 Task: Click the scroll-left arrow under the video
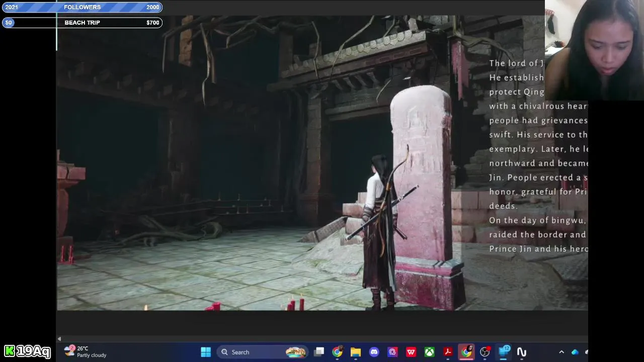(59, 339)
